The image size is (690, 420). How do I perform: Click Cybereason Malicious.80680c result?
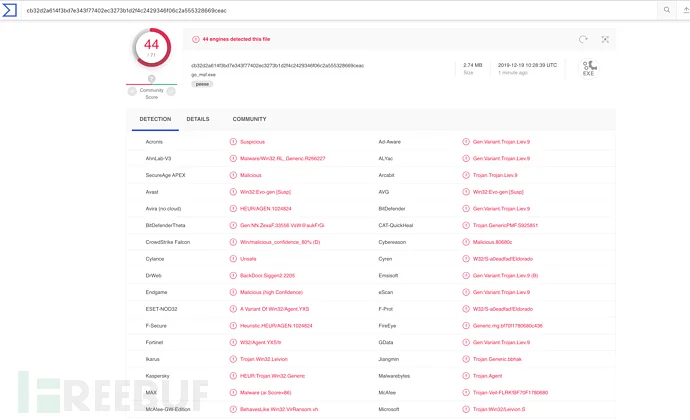(492, 242)
